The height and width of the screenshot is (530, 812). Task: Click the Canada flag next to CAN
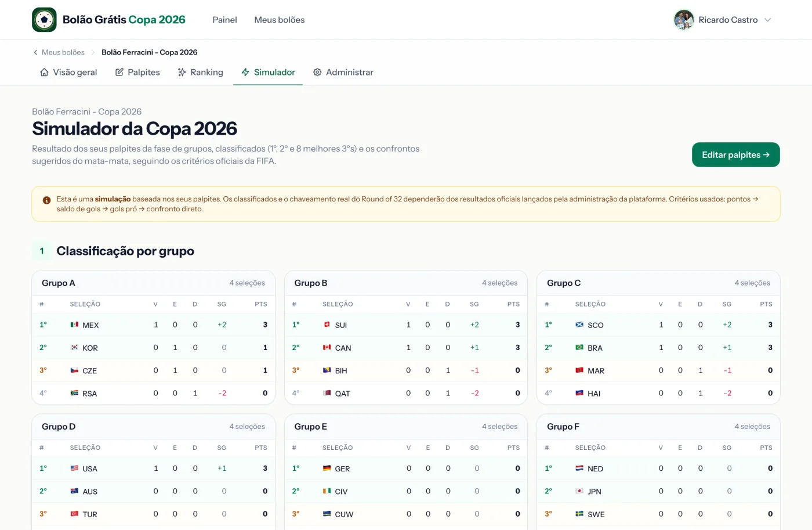pyautogui.click(x=327, y=347)
